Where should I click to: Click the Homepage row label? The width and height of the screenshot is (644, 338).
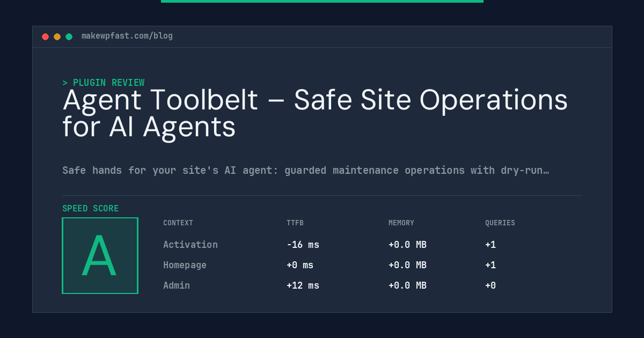pyautogui.click(x=185, y=265)
